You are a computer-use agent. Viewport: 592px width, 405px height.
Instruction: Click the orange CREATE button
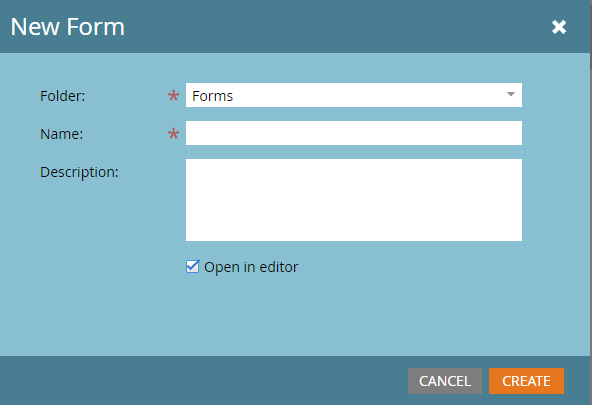(526, 381)
